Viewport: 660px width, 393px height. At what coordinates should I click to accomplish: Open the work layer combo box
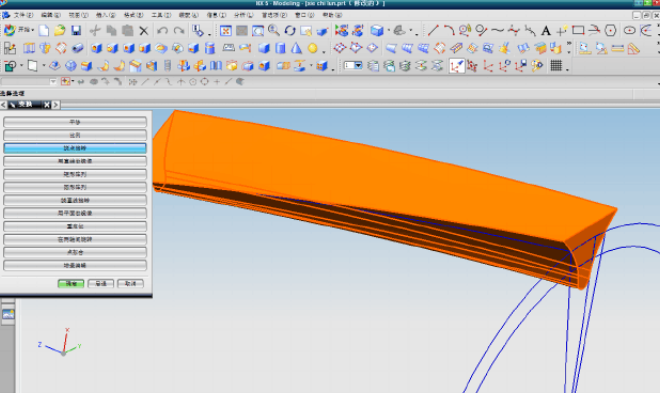coord(353,66)
